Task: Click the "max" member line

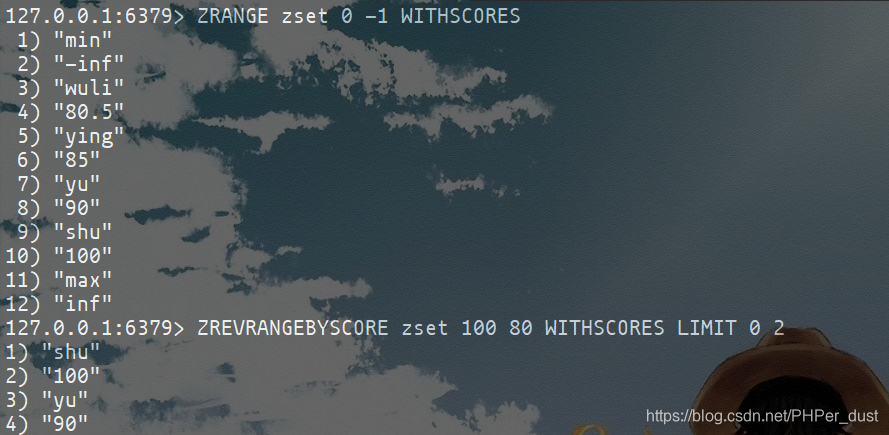Action: [x=83, y=280]
